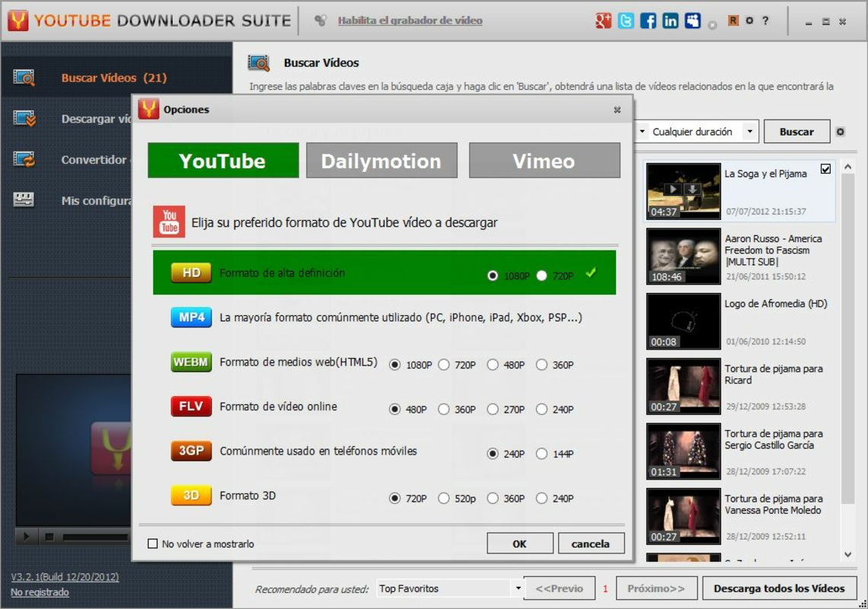Click the R register icon in title bar
The width and height of the screenshot is (868, 609).
733,21
